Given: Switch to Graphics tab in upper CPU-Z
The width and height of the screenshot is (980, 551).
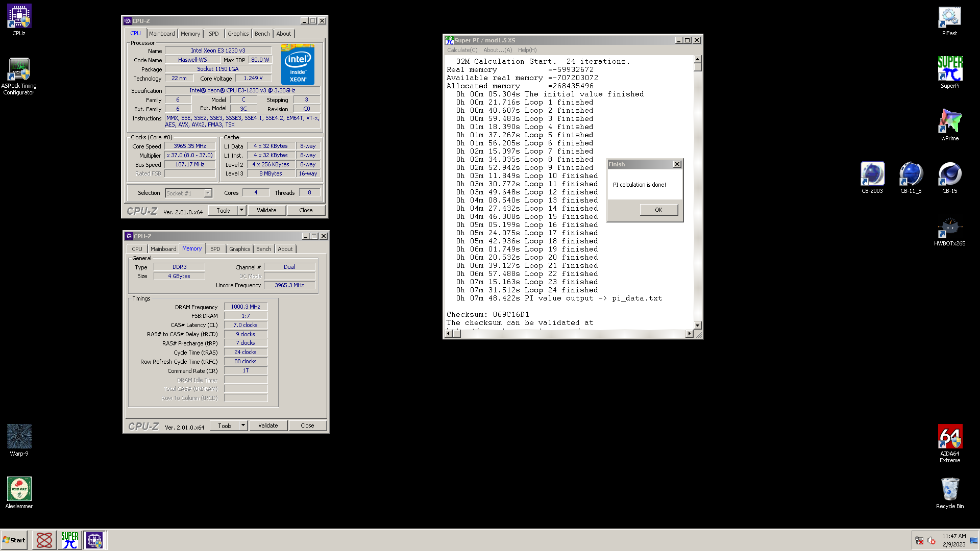Looking at the screenshot, I should click(238, 34).
